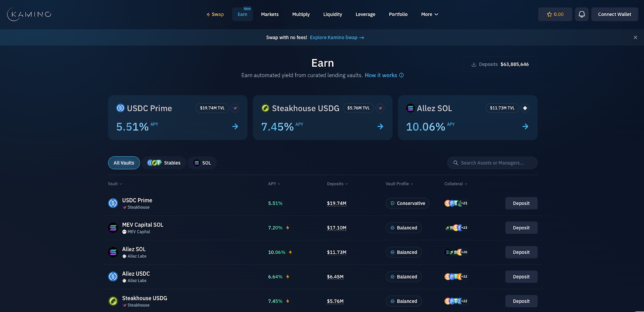
Task: Click the Allez SOL card arrow
Action: [x=525, y=126]
